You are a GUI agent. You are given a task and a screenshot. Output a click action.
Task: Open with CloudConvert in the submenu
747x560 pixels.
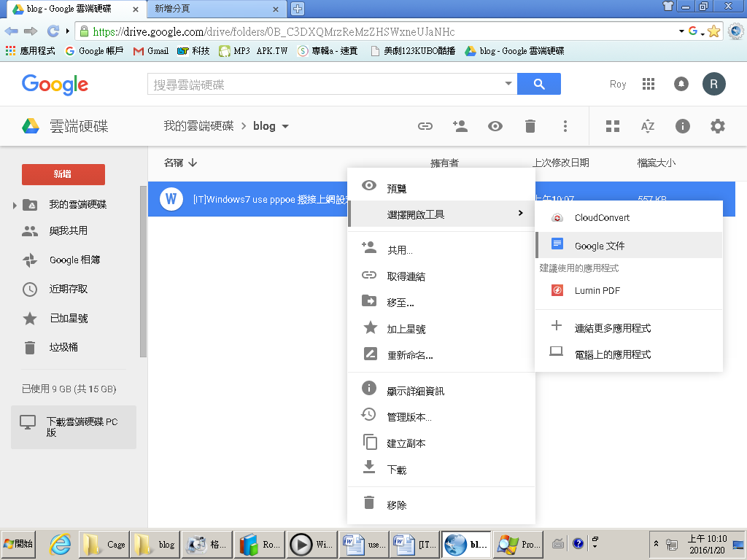click(629, 217)
